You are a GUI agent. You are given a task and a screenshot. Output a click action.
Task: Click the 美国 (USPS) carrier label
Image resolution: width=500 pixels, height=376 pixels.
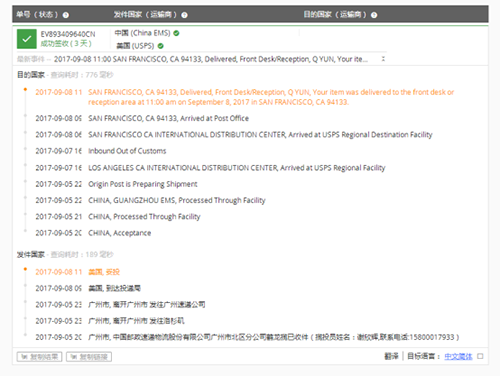[x=135, y=46]
